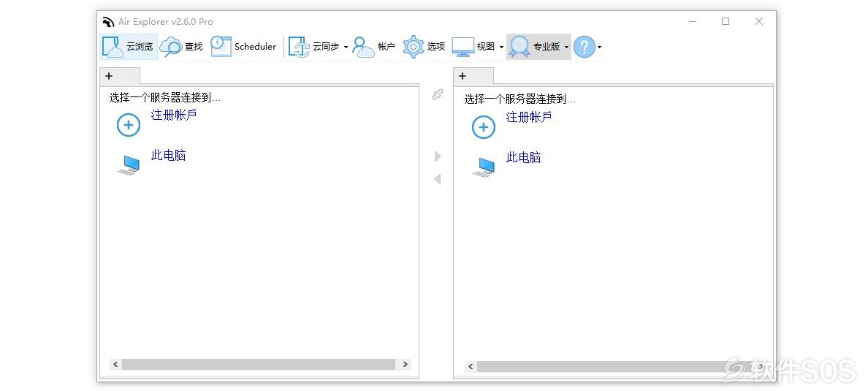Click the plus circle icon in left pane
Viewport: 868px width, 391px height.
(x=129, y=125)
